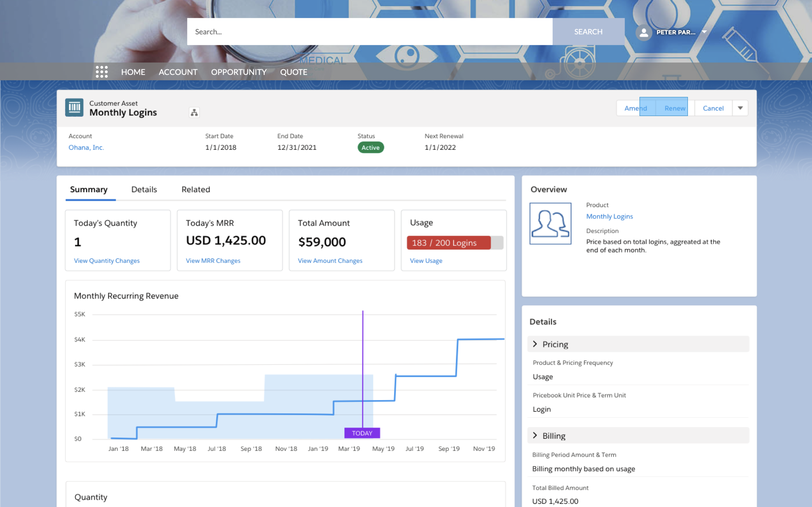Click the TODAY marker on the revenue timeline
812x507 pixels.
click(x=361, y=433)
